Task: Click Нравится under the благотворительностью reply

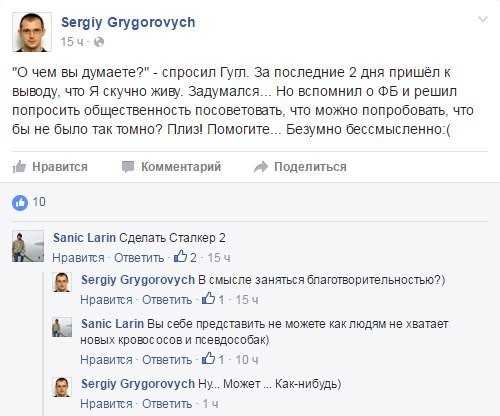Action: (x=106, y=300)
